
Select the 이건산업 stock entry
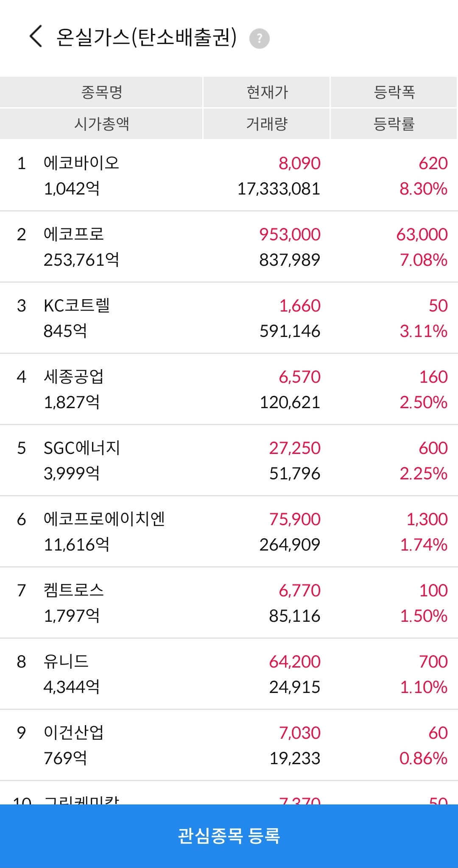tap(229, 745)
